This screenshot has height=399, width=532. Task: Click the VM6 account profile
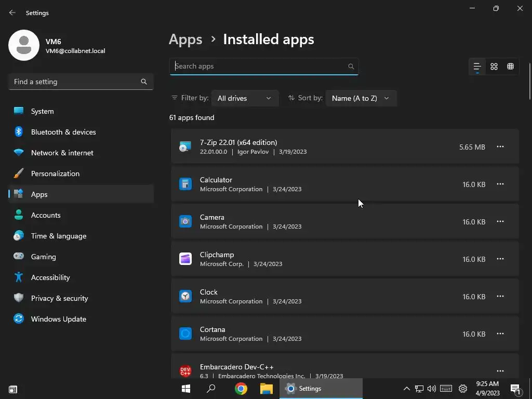point(57,46)
